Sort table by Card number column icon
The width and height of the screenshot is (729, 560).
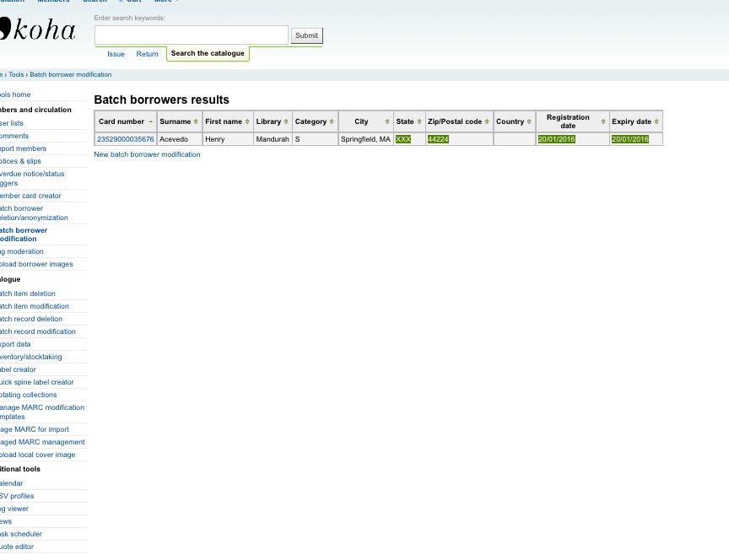pyautogui.click(x=151, y=121)
